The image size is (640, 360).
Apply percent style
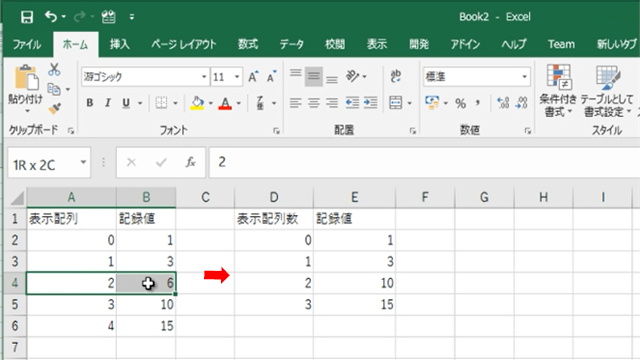(x=460, y=103)
